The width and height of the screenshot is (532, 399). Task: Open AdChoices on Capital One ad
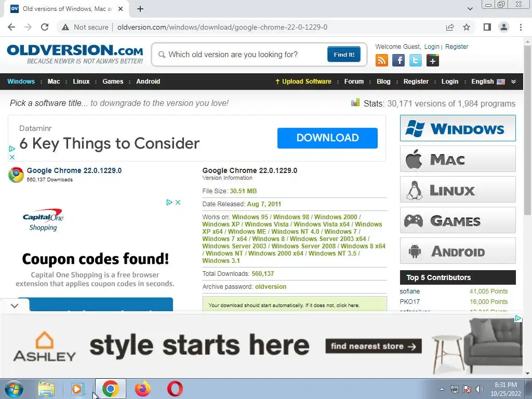pos(169,202)
